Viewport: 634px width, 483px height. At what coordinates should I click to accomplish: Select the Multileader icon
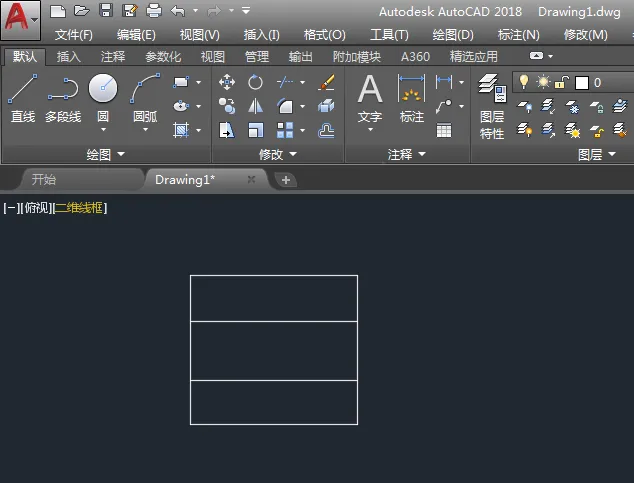(444, 106)
